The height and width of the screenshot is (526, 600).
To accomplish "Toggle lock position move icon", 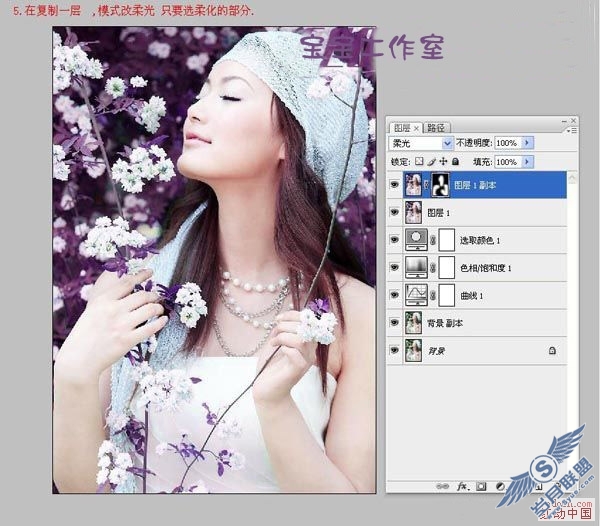I will [443, 161].
